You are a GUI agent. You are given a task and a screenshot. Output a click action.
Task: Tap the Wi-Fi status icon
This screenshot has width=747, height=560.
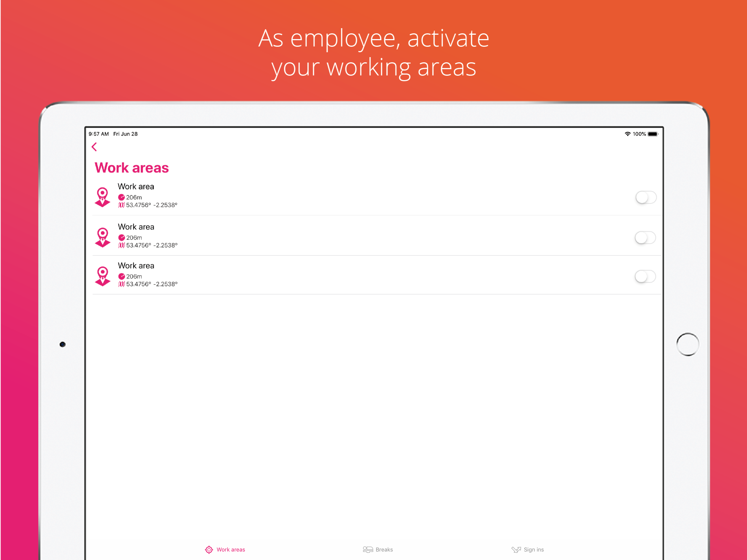[628, 134]
